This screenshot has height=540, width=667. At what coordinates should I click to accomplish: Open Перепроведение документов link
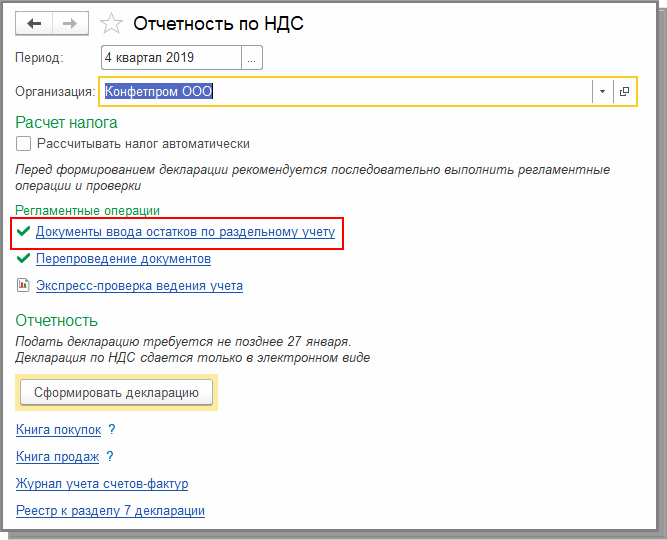(x=123, y=259)
